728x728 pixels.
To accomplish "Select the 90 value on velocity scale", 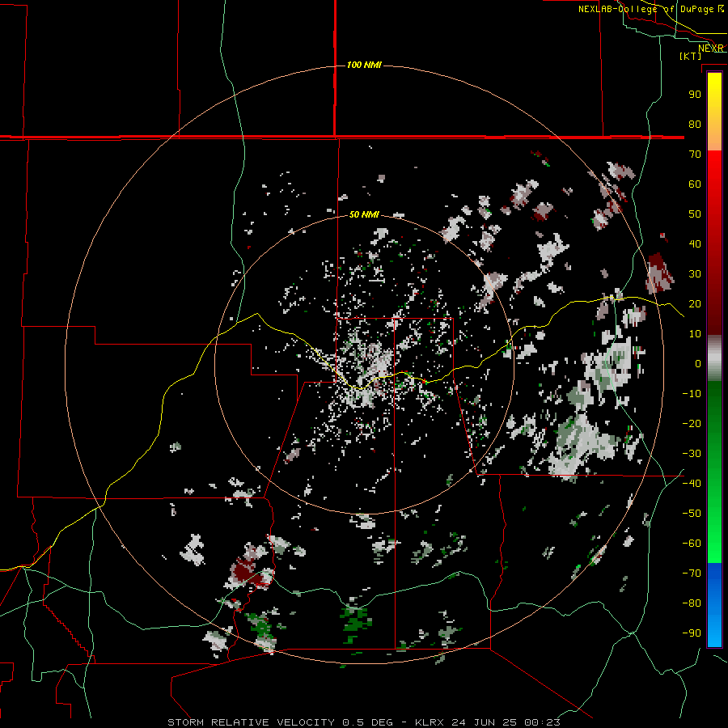I will [695, 95].
